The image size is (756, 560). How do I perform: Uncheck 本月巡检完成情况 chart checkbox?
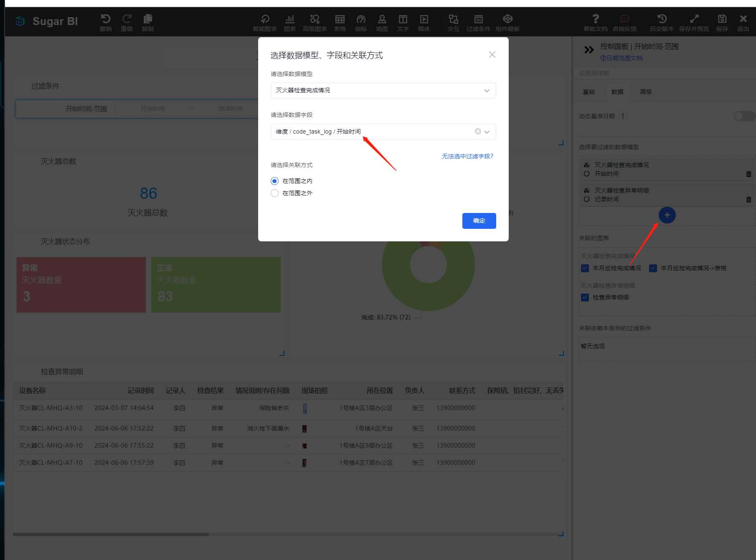(x=585, y=268)
